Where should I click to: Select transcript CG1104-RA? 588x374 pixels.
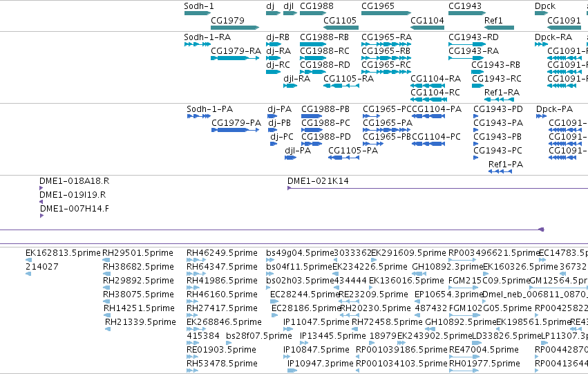[428, 86]
